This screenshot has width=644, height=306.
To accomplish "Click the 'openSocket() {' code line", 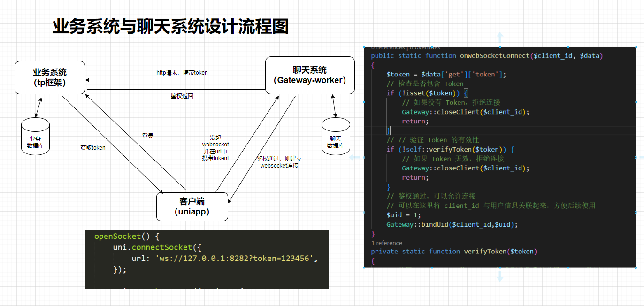I will (x=127, y=236).
